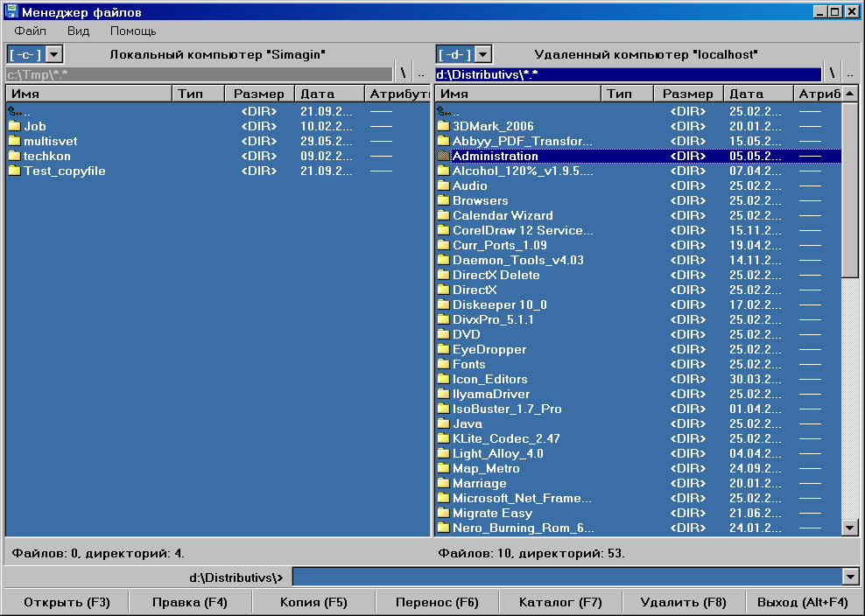
Task: Click the Fonts folder icon
Action: tap(444, 365)
